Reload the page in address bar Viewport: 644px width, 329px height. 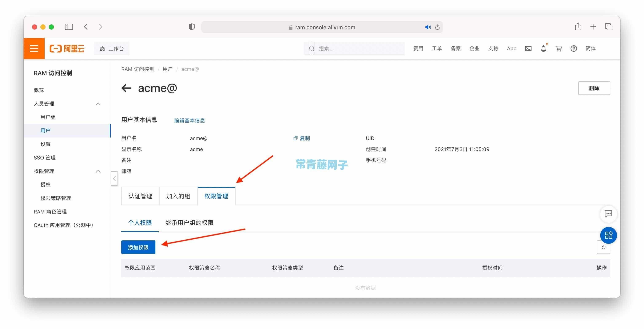point(437,27)
